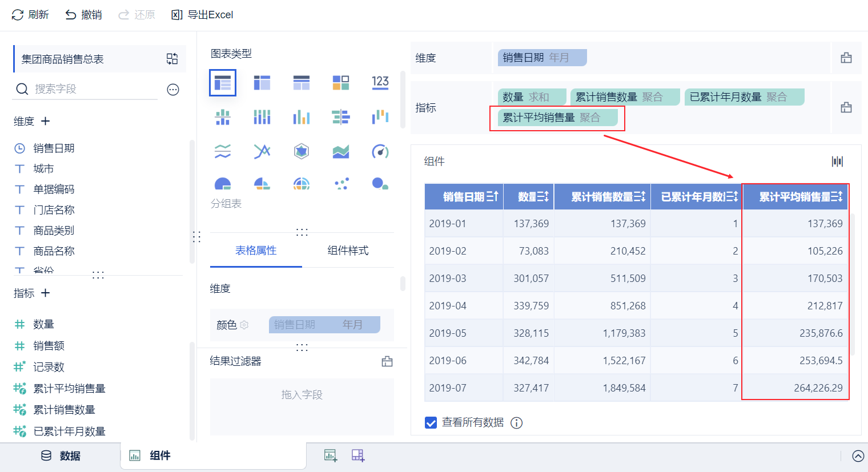Pick the radar chart type icon

coord(302,151)
